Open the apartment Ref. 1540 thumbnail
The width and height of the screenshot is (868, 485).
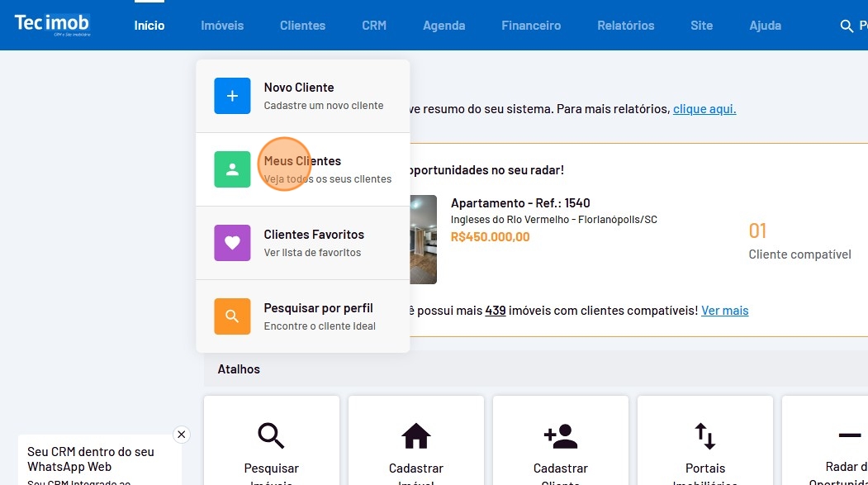(x=423, y=240)
